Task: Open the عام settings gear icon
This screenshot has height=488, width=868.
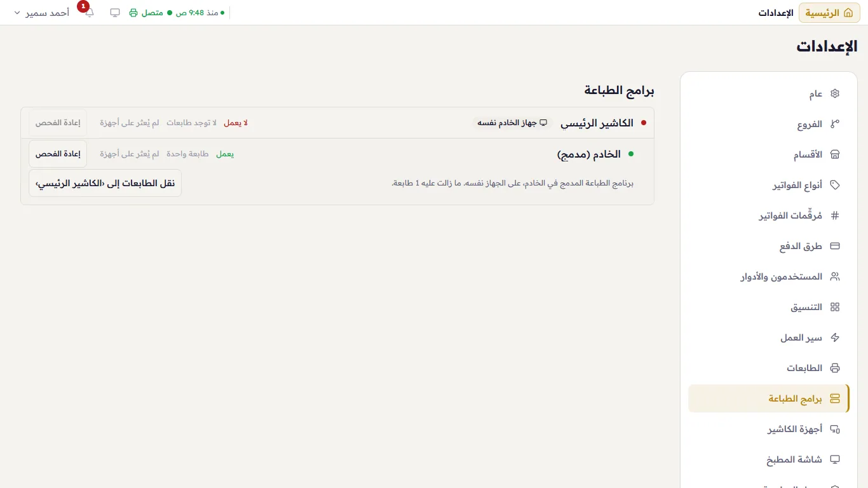Action: (835, 94)
